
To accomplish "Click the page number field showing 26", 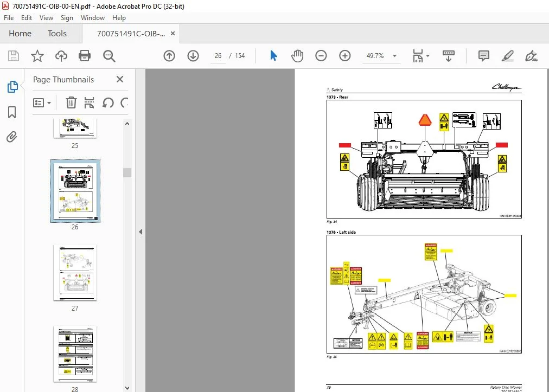I will click(218, 56).
